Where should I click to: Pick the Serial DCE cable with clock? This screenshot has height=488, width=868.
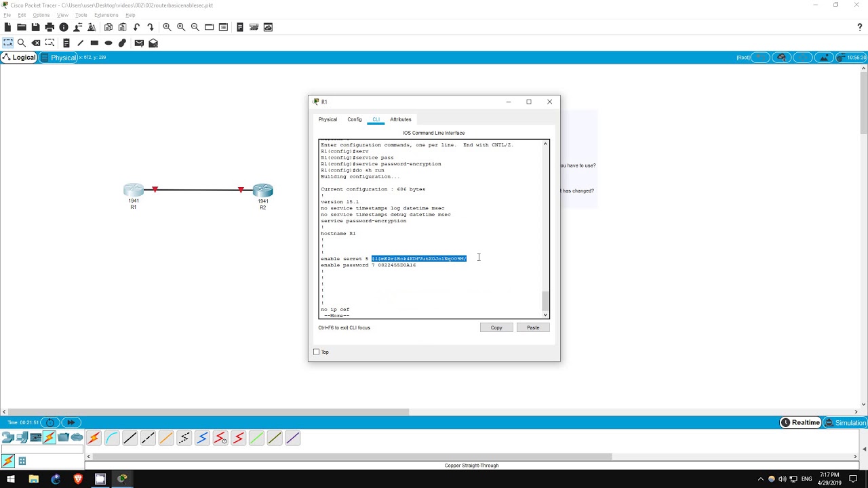click(x=220, y=439)
